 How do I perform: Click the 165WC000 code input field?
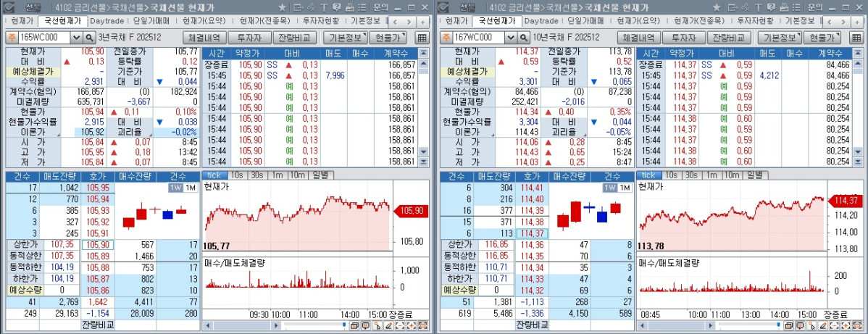tap(44, 38)
